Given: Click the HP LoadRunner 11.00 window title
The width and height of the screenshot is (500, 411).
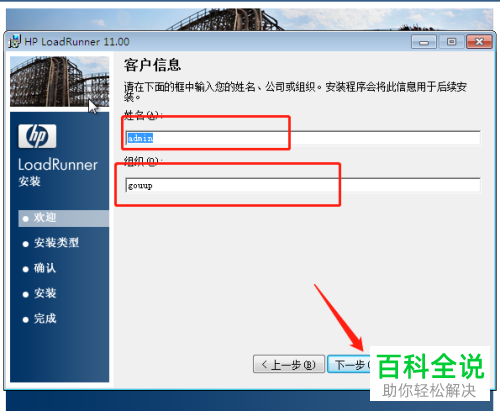Looking at the screenshot, I should (77, 42).
